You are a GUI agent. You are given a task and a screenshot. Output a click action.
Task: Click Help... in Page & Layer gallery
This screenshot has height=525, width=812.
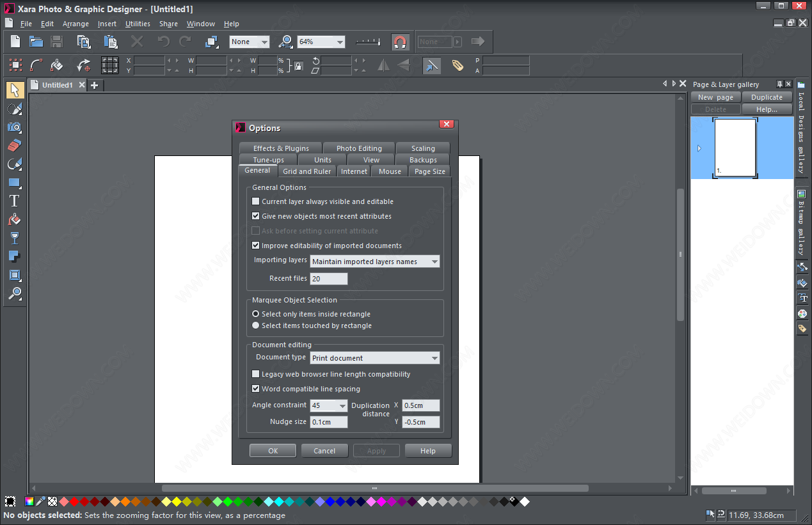click(767, 109)
